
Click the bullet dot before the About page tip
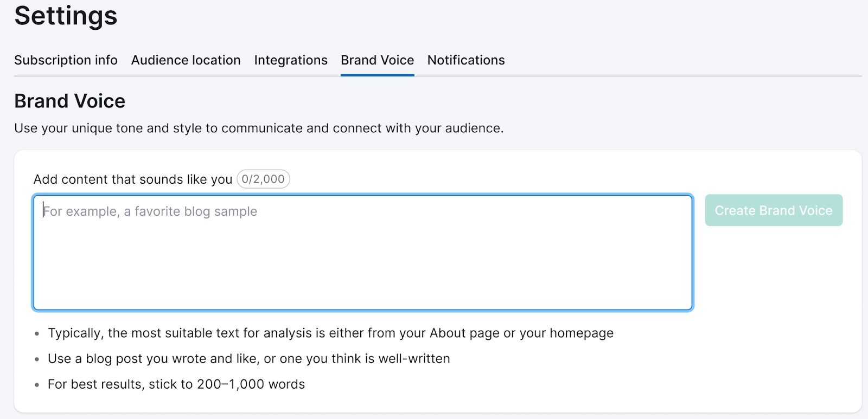coord(37,334)
